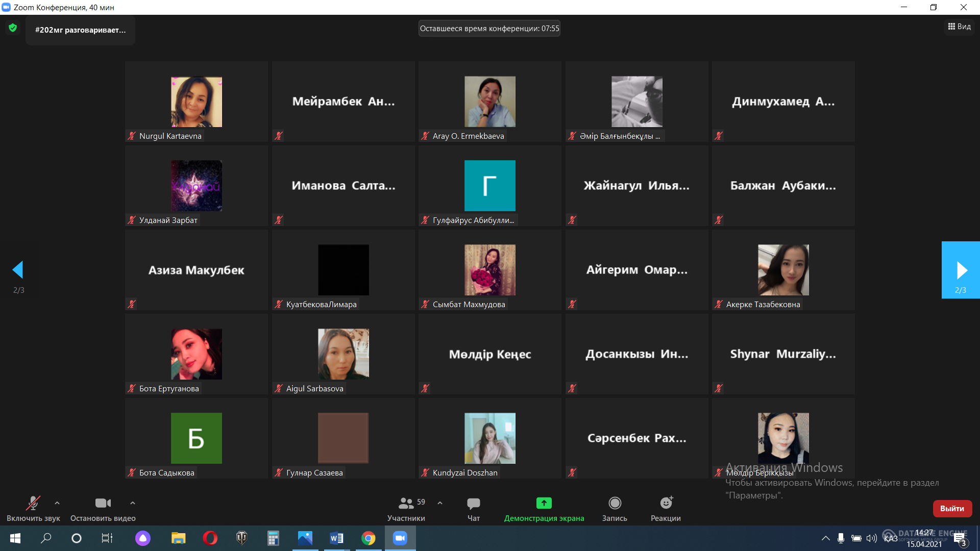Open the Participants panel icon
The width and height of the screenshot is (980, 551).
tap(406, 504)
